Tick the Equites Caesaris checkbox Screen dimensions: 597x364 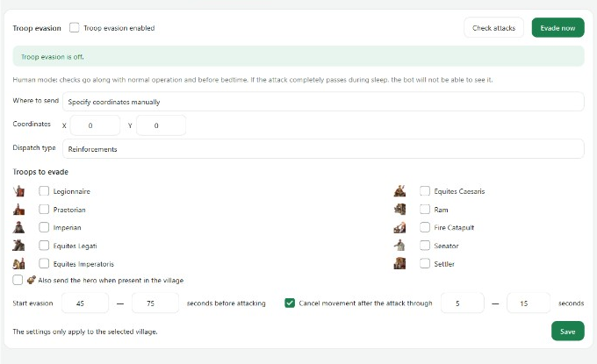pyautogui.click(x=425, y=191)
